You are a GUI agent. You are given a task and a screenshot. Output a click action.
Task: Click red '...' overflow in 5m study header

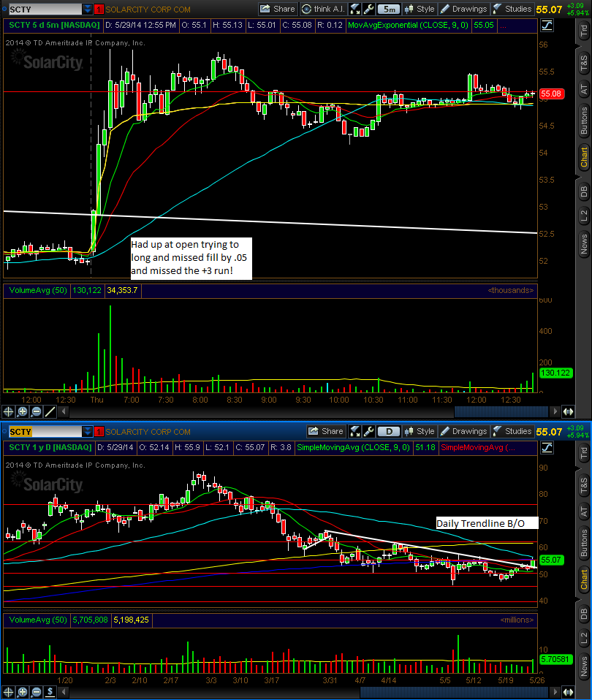[x=503, y=26]
